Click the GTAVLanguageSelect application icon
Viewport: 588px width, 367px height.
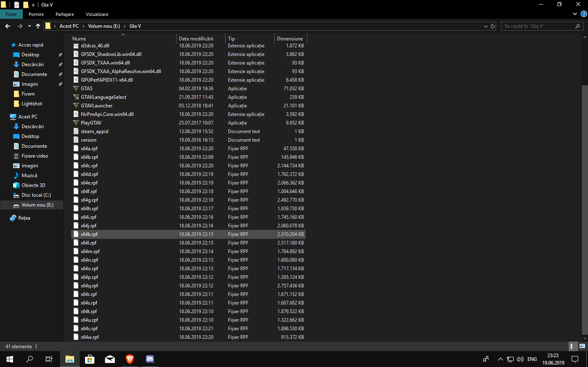(x=76, y=97)
